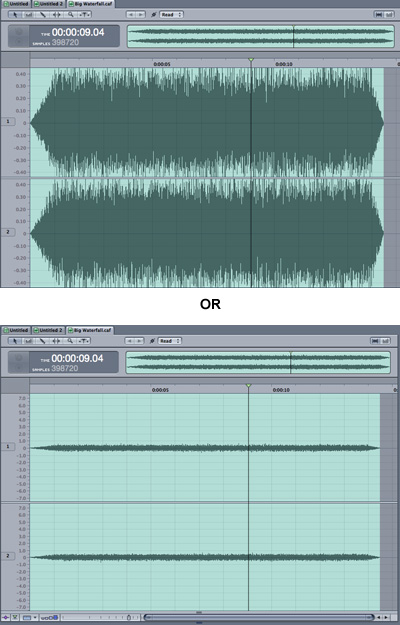
Task: Click the blue ruler-units icon in bottom bar
Action: (x=27, y=617)
